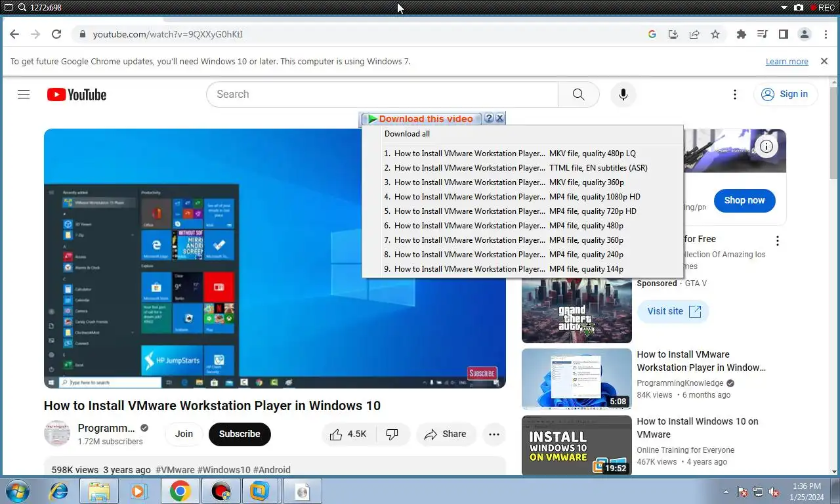The image size is (840, 504).
Task: Select TTML file EN subtitles option
Action: 522,168
